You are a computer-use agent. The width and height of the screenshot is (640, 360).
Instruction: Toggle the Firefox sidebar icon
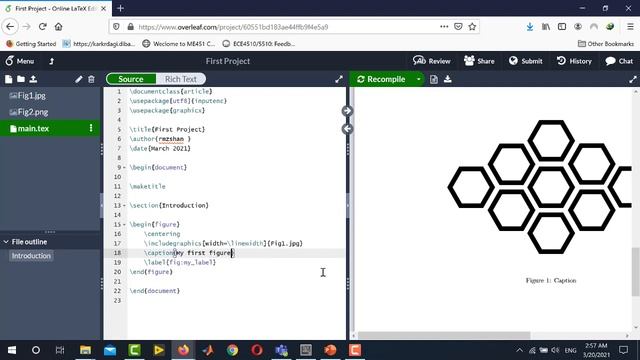click(x=562, y=27)
